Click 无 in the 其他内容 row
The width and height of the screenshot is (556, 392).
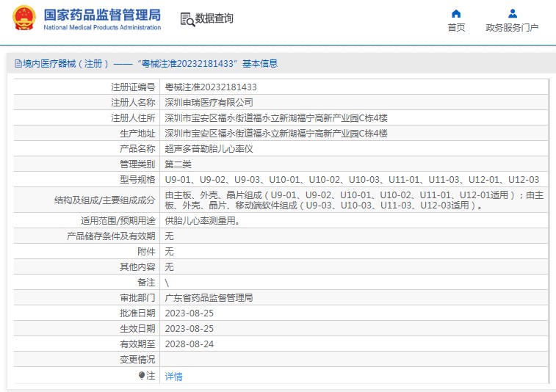(x=169, y=267)
